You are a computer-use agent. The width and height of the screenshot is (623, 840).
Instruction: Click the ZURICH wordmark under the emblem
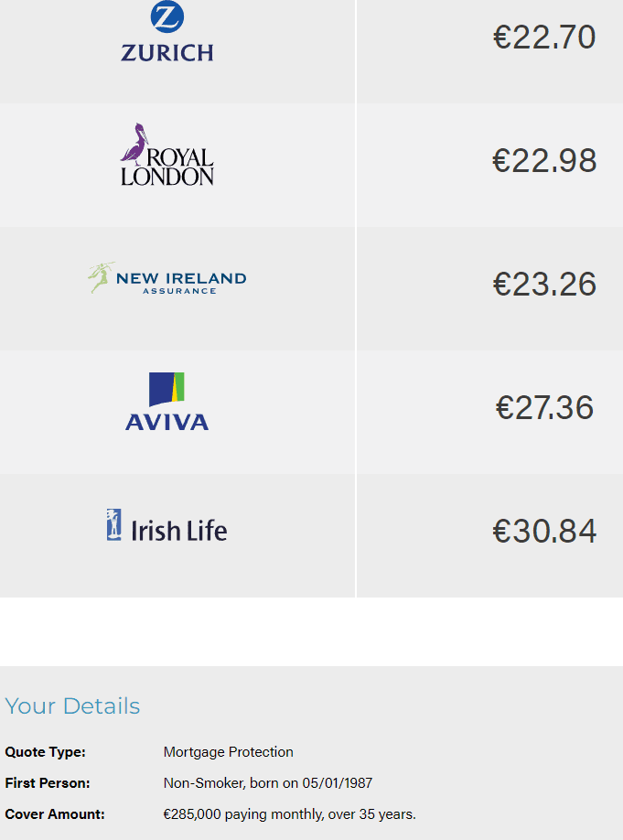pyautogui.click(x=166, y=53)
